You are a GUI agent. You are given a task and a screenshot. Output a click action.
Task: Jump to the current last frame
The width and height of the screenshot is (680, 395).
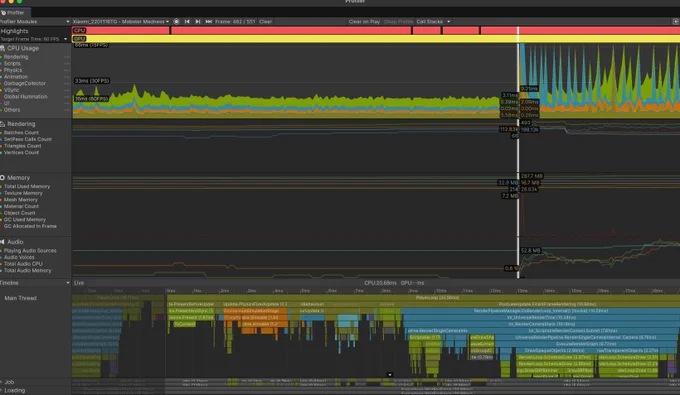(209, 21)
